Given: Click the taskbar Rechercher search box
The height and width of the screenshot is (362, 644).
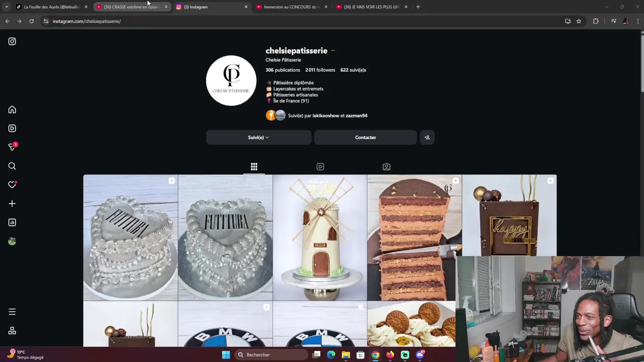Looking at the screenshot, I should point(270,355).
